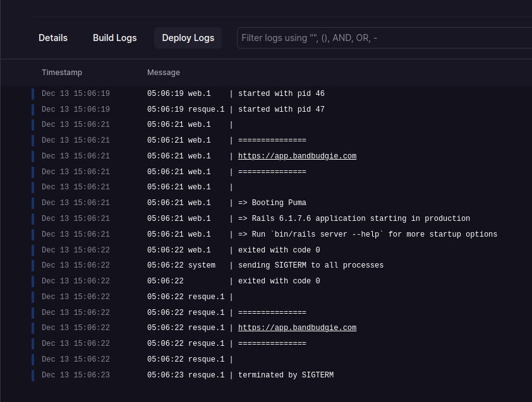532x402 pixels.
Task: Open the bandbudgie link in the resque.1 log
Action: (x=297, y=328)
